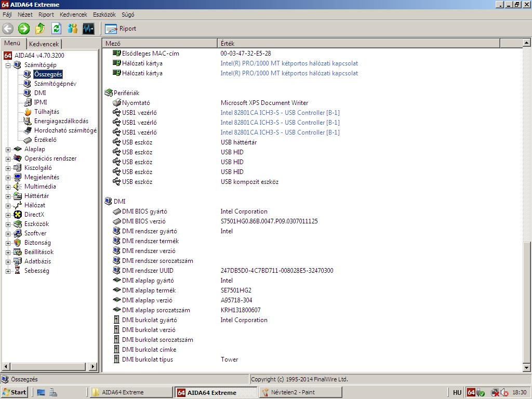Select the DMI item in tree
The width and height of the screenshot is (532, 399).
pyautogui.click(x=40, y=92)
